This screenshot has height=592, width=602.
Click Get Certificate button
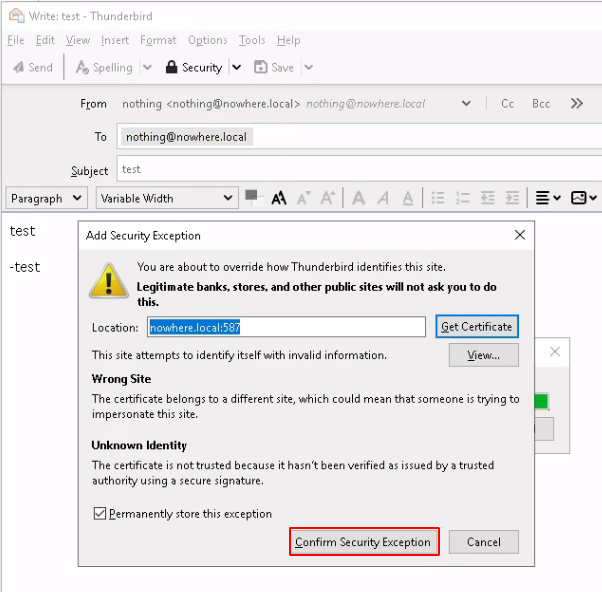477,327
